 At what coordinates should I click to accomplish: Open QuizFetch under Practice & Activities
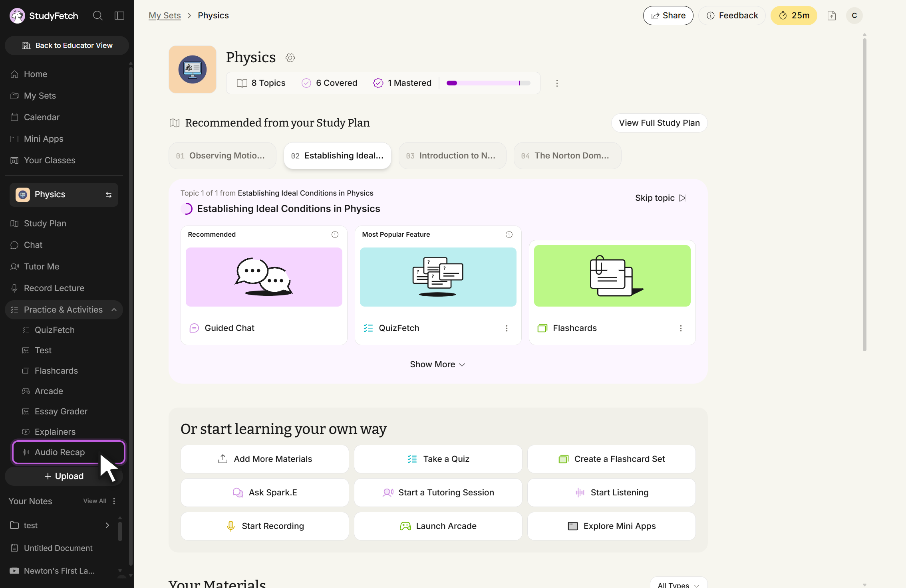(x=70, y=330)
